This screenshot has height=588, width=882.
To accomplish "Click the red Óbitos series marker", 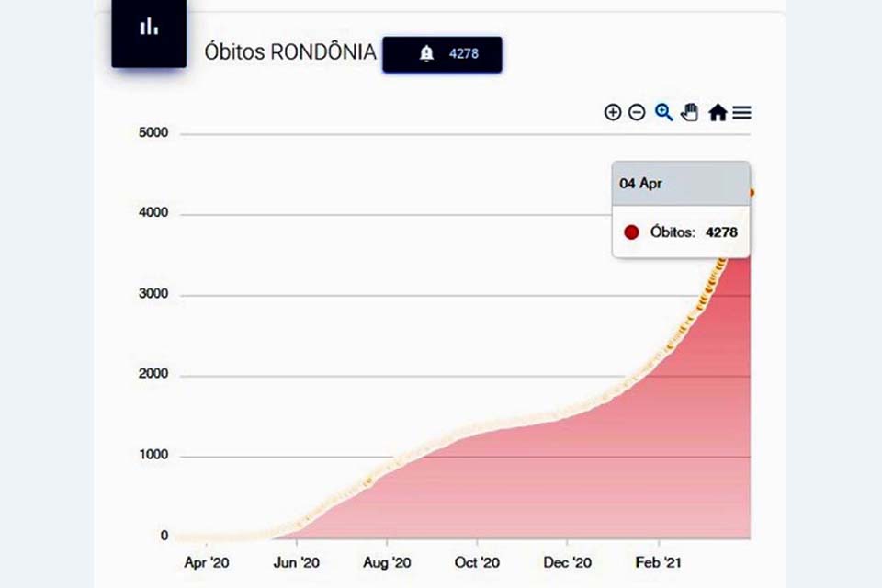I will click(631, 232).
